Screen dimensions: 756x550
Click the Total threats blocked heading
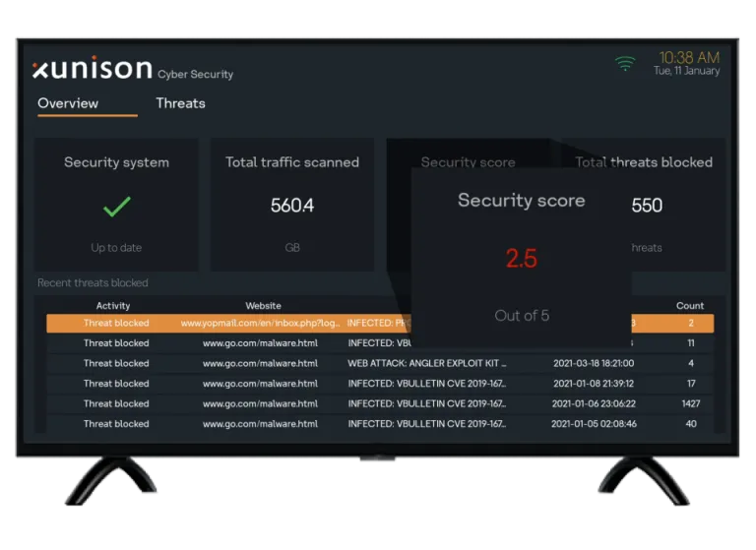pos(644,162)
